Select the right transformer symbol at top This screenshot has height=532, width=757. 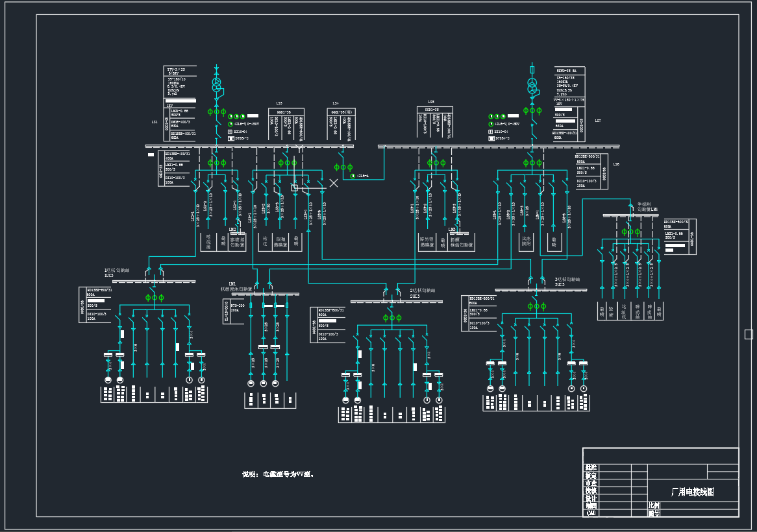[x=532, y=86]
